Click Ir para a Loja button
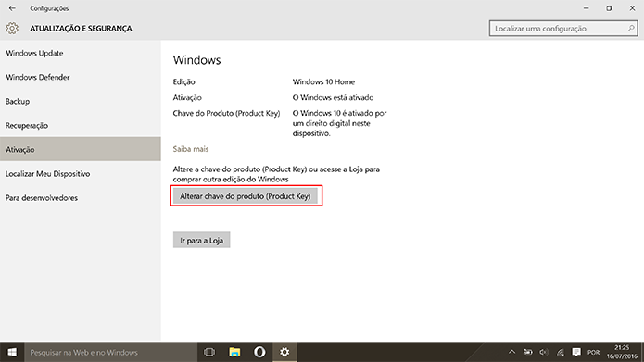This screenshot has height=362, width=644. (x=201, y=241)
